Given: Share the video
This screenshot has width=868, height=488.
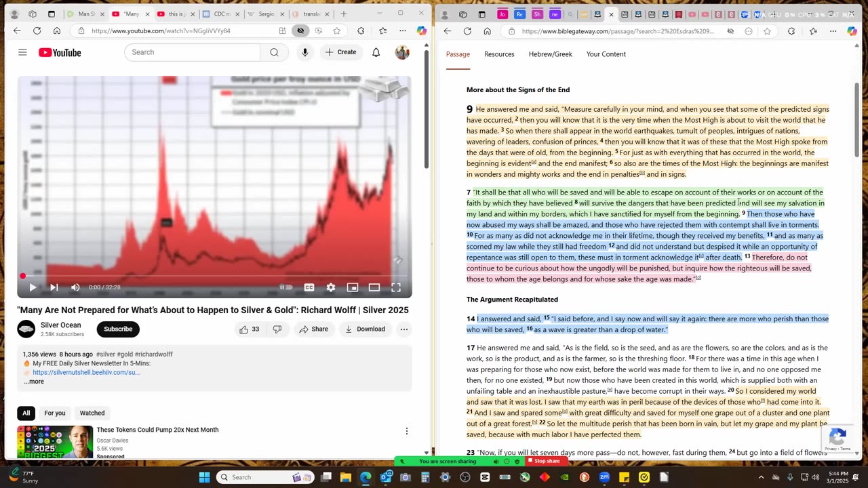Looking at the screenshot, I should coord(313,329).
